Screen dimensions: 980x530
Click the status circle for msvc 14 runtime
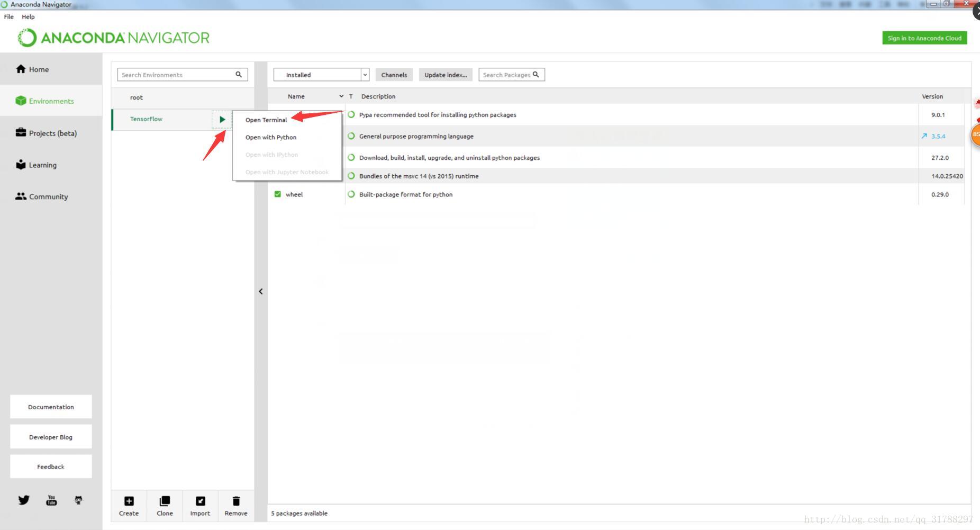pos(351,176)
